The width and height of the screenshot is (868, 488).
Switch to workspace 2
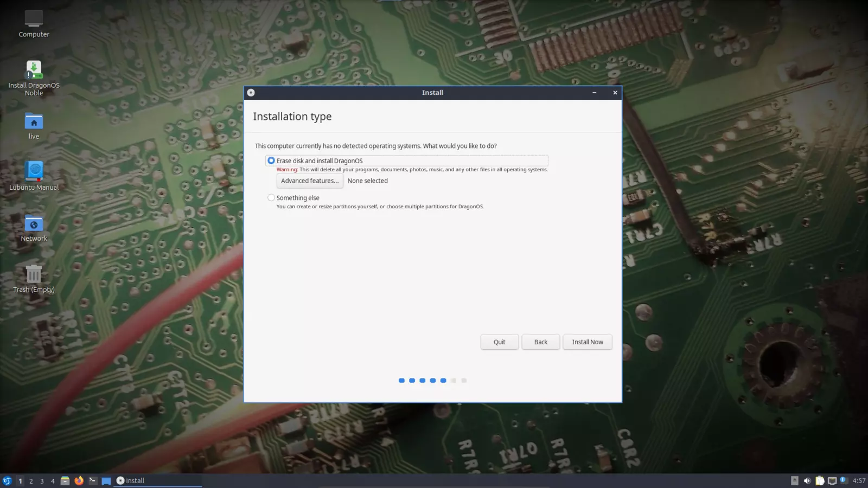(31, 481)
